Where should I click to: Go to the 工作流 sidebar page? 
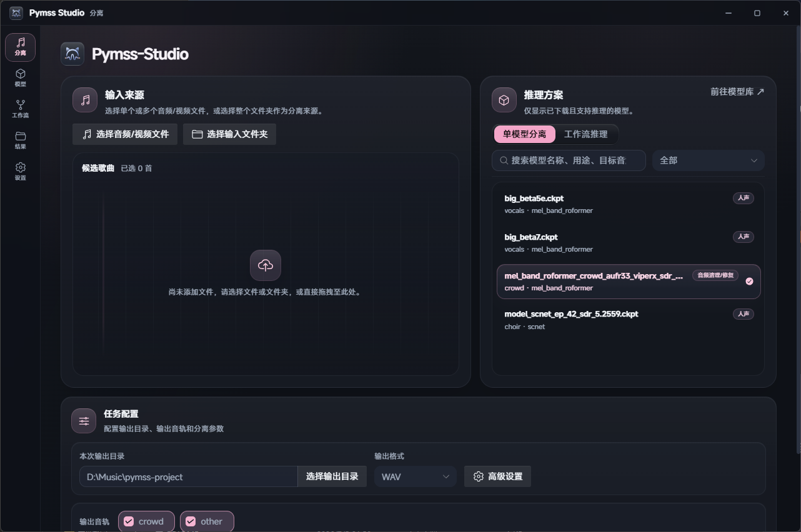(21, 110)
